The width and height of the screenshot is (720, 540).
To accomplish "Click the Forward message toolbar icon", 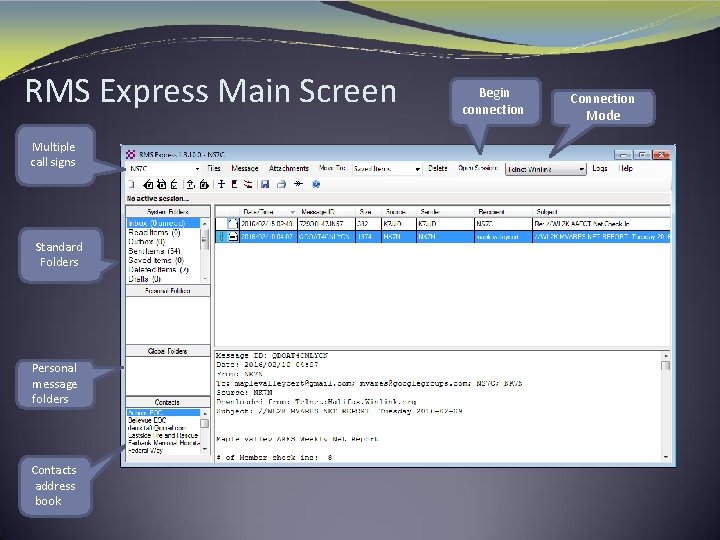I will [174, 185].
